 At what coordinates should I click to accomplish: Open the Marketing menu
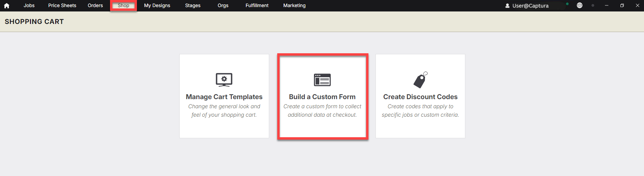pos(294,5)
